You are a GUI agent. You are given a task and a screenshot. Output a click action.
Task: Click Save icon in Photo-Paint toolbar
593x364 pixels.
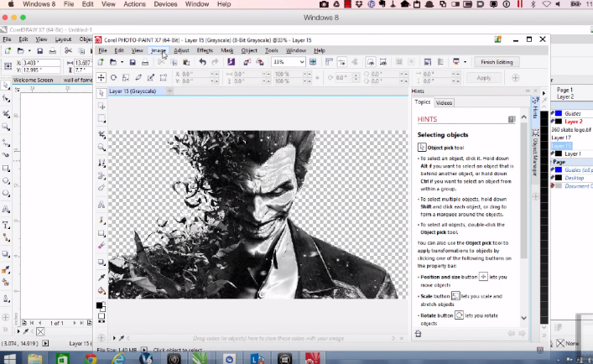coord(133,62)
